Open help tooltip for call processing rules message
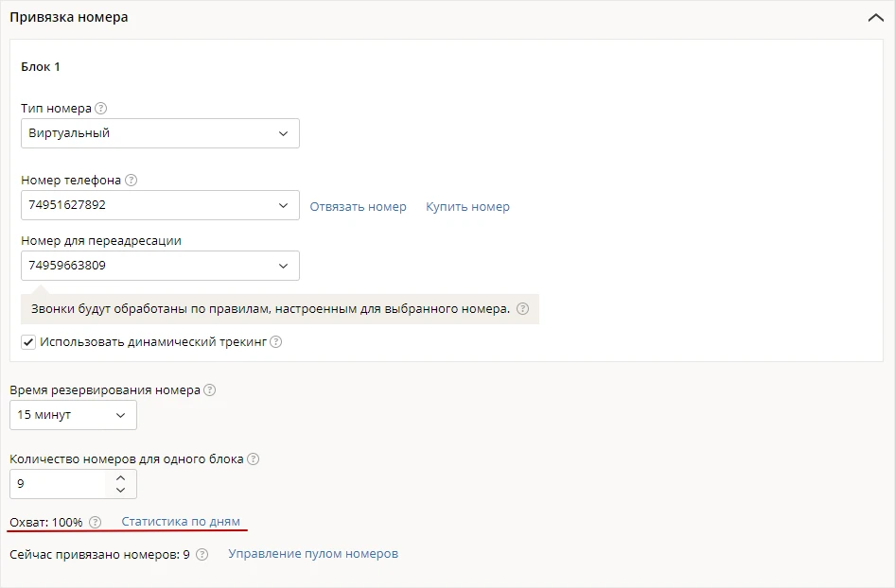Image resolution: width=895 pixels, height=588 pixels. 522,308
